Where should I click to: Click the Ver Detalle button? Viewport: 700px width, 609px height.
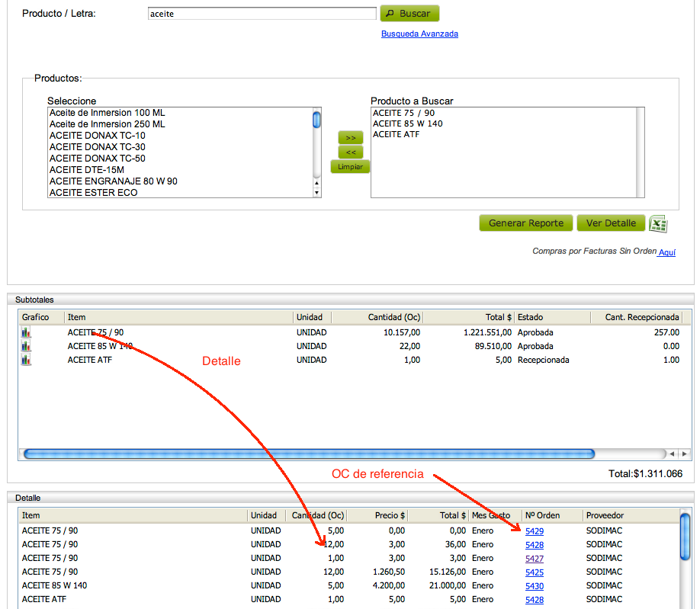click(x=611, y=223)
